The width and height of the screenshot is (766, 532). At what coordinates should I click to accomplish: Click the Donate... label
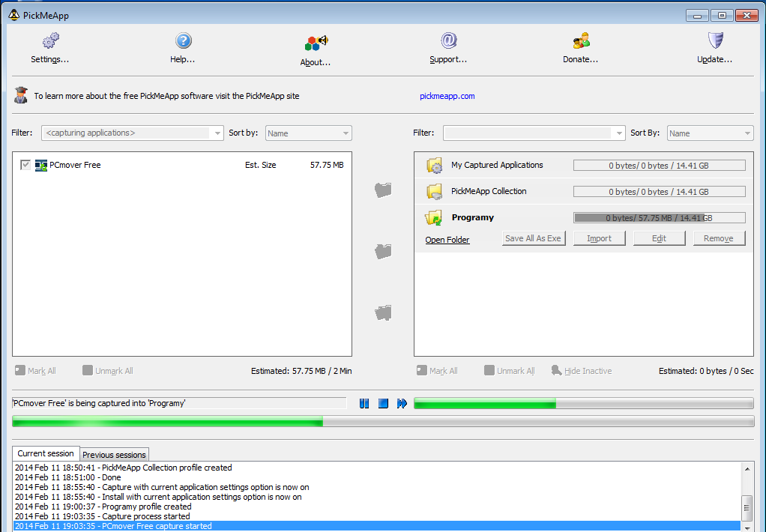(x=580, y=59)
